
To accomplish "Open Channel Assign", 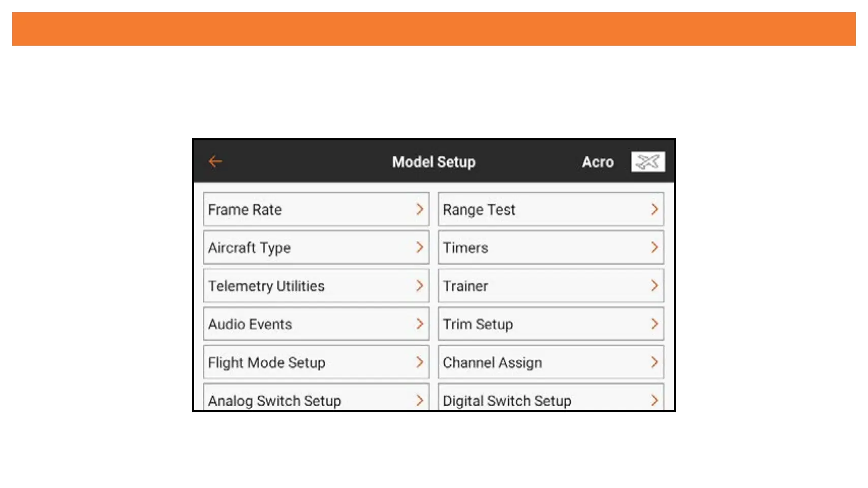I will [550, 362].
